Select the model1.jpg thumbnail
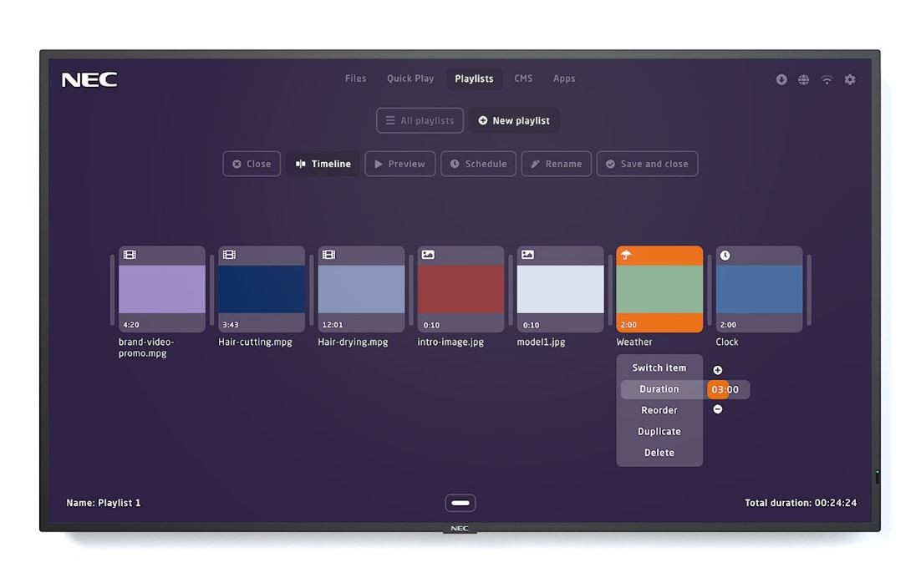This screenshot has height=588, width=921. tap(560, 289)
